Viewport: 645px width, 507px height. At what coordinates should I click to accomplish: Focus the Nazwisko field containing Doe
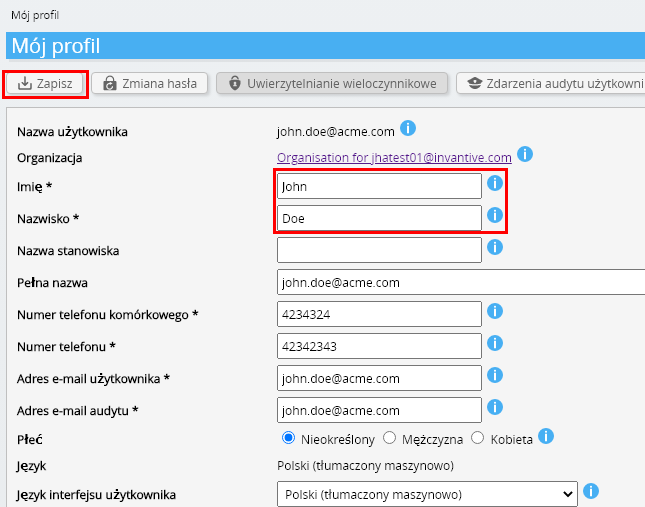pyautogui.click(x=379, y=218)
